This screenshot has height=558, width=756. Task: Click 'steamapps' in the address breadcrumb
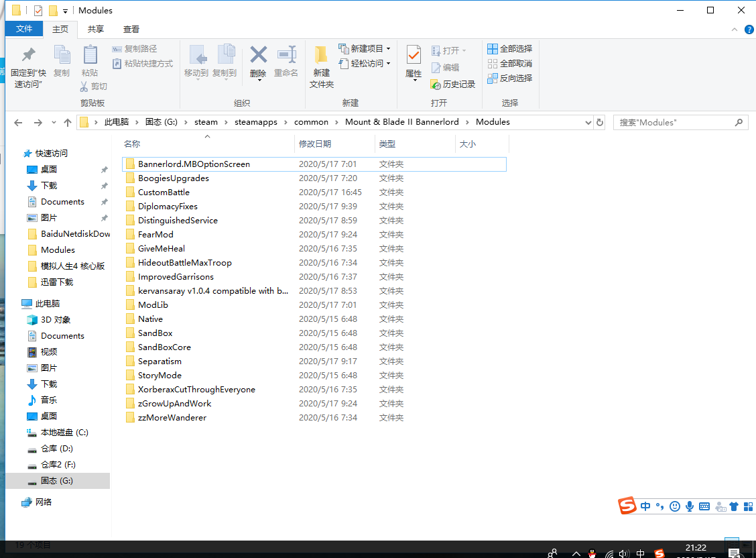255,122
